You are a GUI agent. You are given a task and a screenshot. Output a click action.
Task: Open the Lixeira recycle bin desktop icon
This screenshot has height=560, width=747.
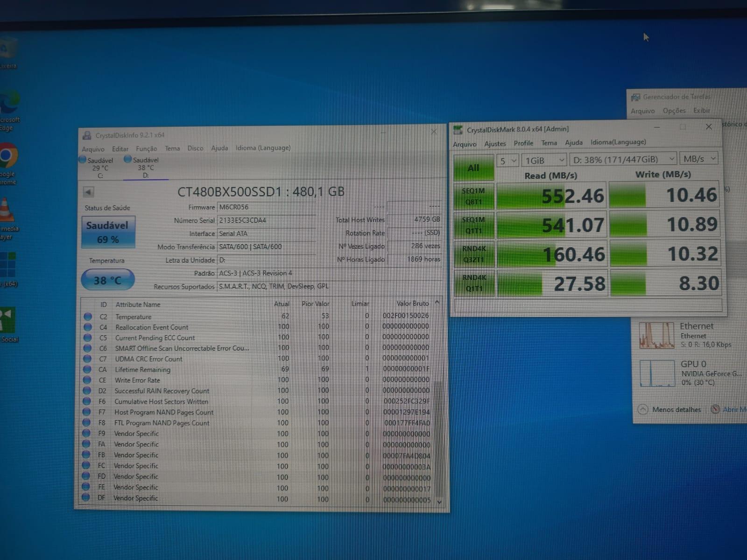(8, 53)
